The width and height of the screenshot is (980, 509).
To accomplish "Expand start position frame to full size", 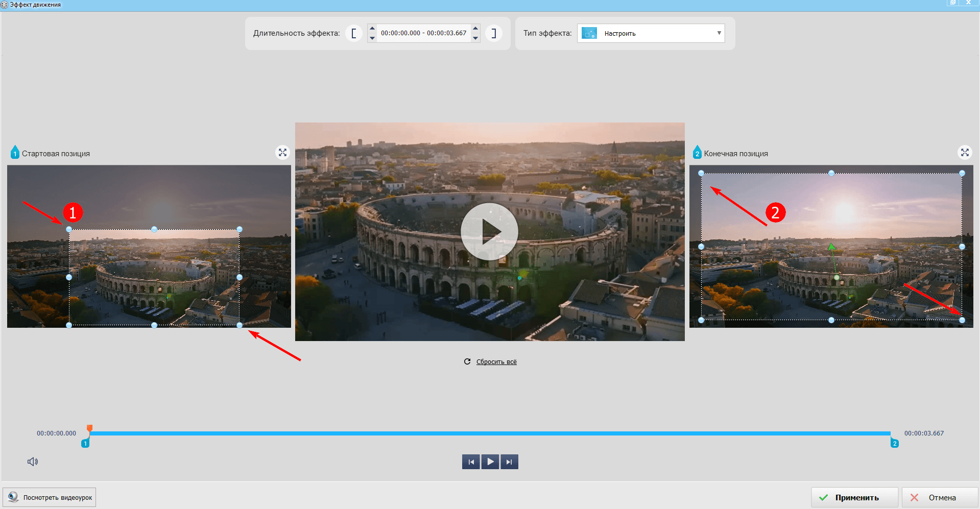I will 282,153.
